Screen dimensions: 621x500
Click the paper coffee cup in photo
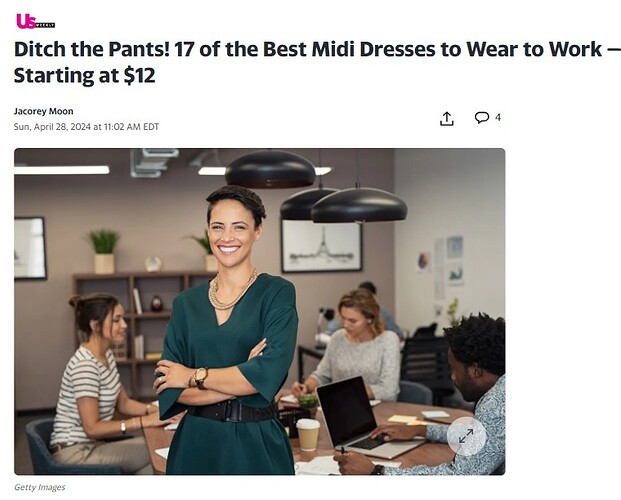308,435
